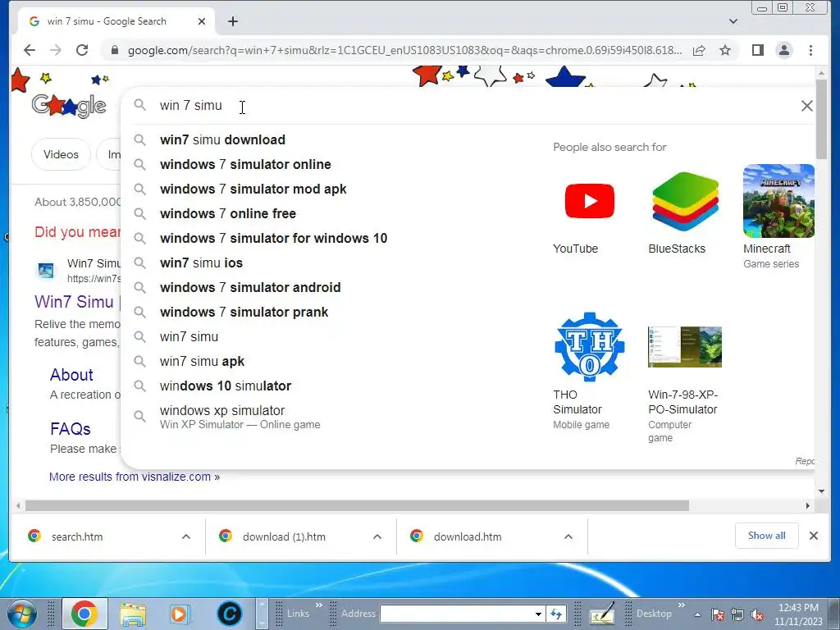The height and width of the screenshot is (630, 840).
Task: Choose suggestion win7 simu apk
Action: coord(202,362)
